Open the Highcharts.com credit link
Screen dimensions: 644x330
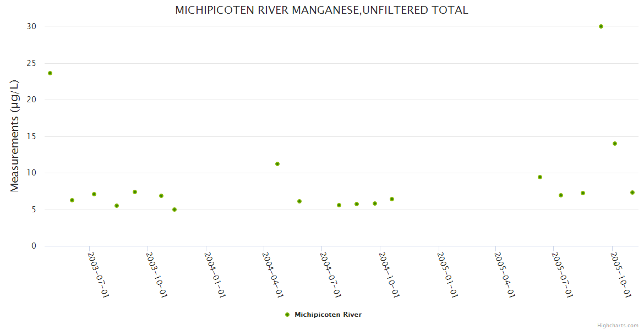[x=618, y=326]
